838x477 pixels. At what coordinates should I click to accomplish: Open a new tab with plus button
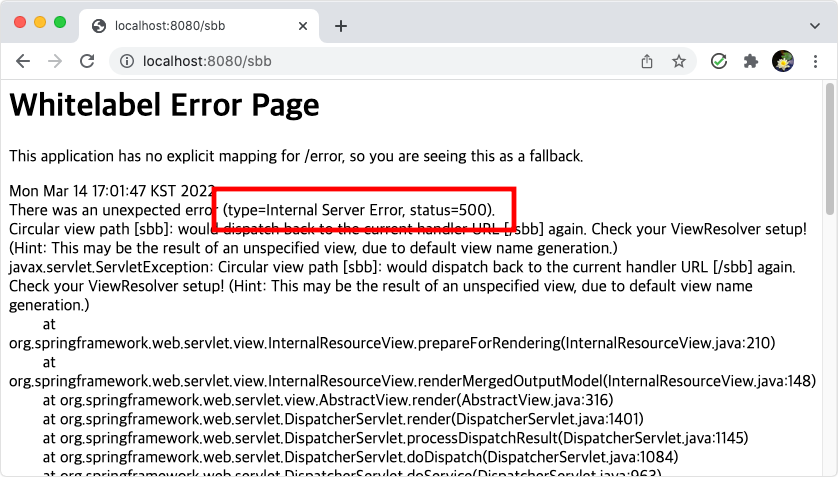(341, 26)
